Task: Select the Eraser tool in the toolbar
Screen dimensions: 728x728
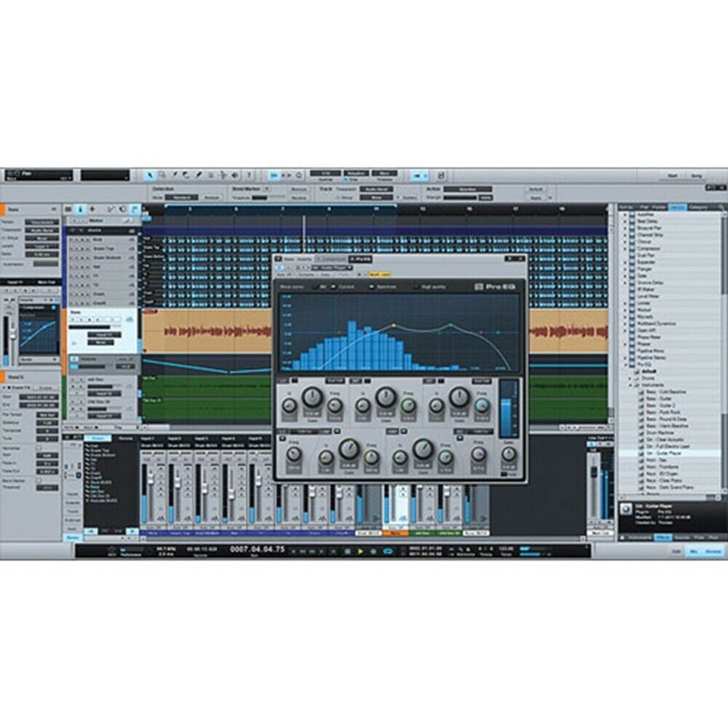Action: point(186,175)
